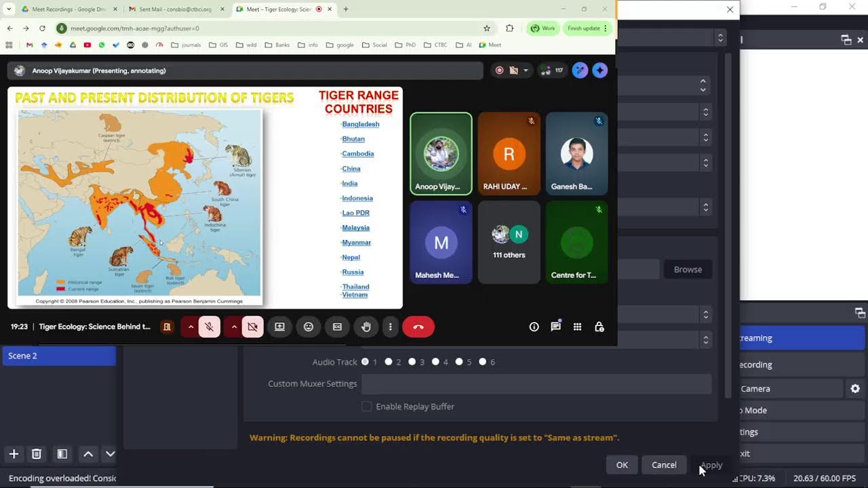Open camera options arrow in Meet

coord(234,327)
